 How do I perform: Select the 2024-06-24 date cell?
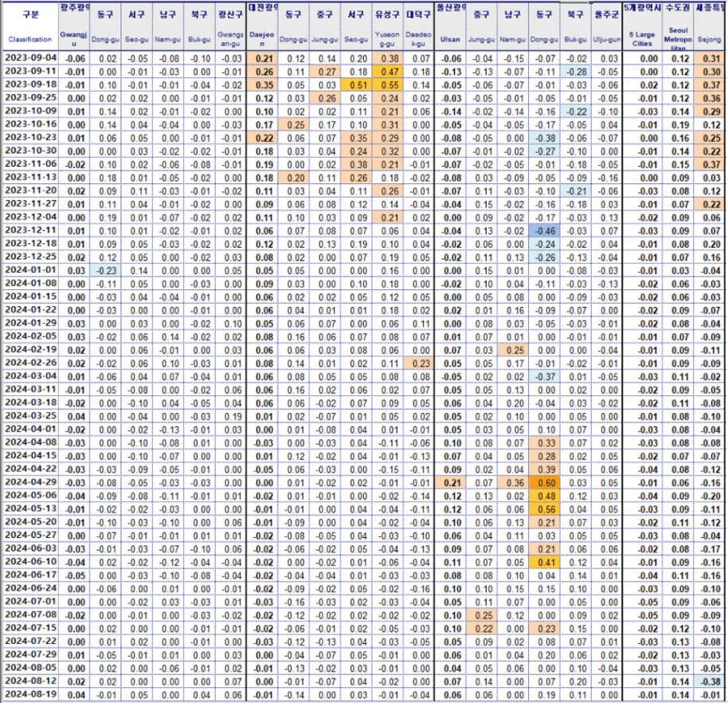click(x=30, y=587)
